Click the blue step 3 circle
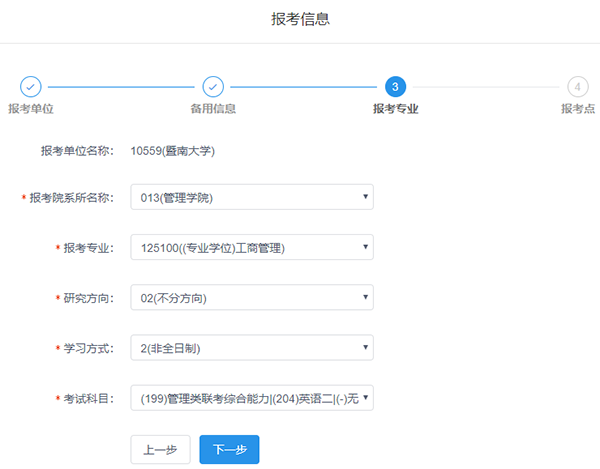600x469 pixels. (x=395, y=87)
